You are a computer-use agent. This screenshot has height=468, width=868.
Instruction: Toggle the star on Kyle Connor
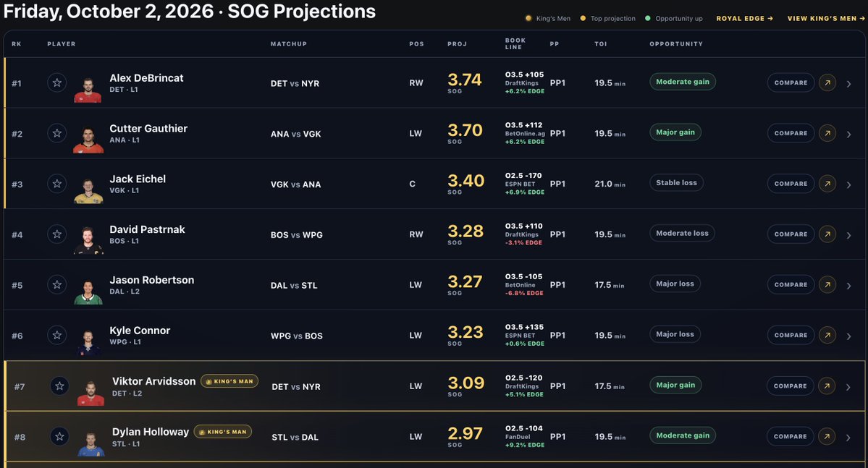(57, 335)
